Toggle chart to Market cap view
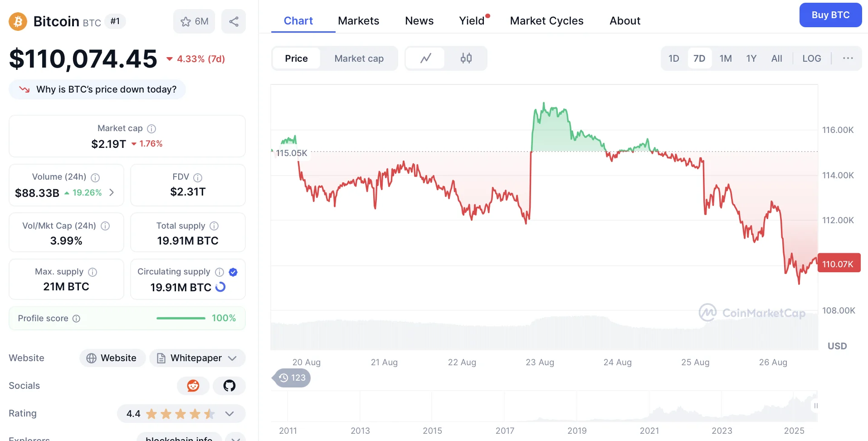The image size is (868, 441). (x=359, y=58)
